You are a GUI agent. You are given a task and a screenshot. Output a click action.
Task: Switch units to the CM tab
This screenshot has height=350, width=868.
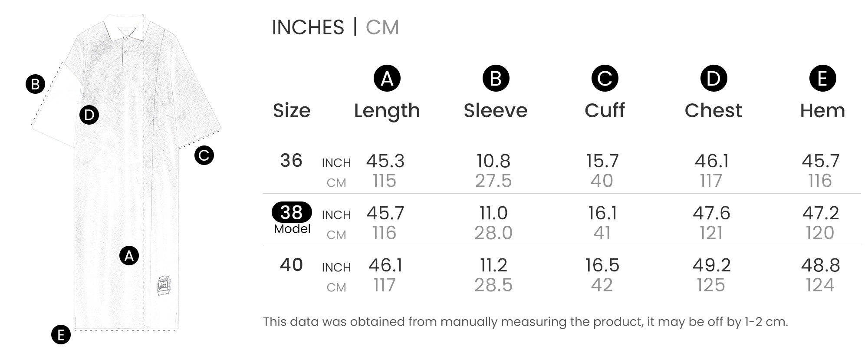pyautogui.click(x=382, y=27)
